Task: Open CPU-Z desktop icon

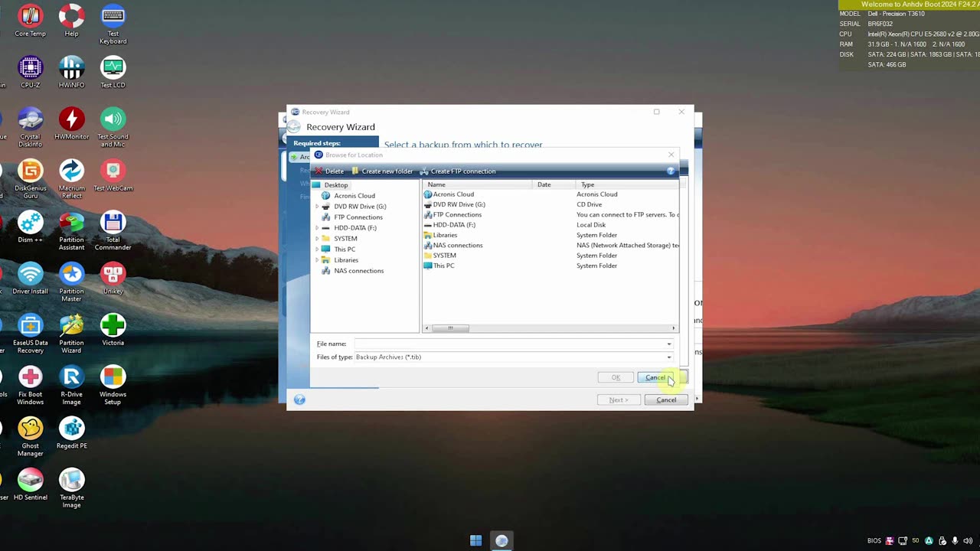Action: coord(30,72)
